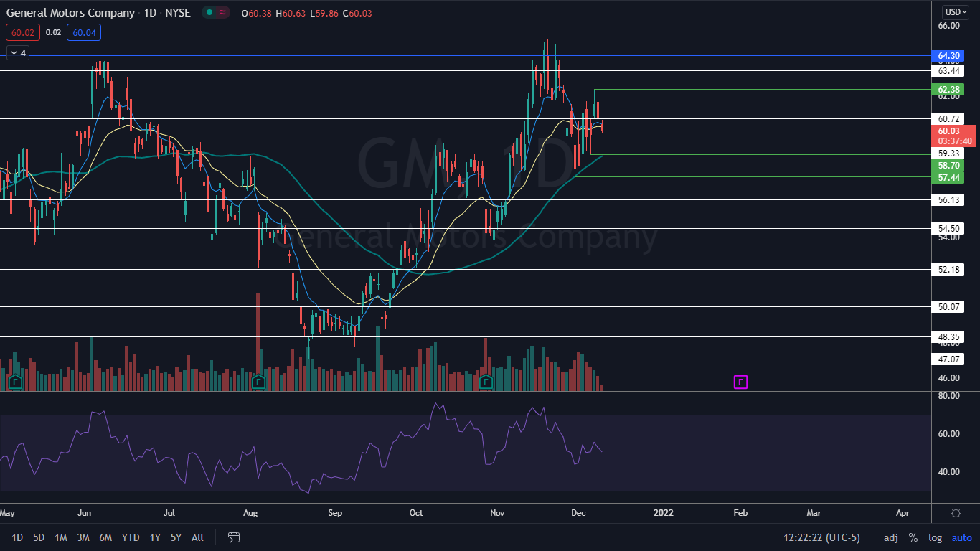Expand the 4 indicators legend chevron

pos(17,52)
